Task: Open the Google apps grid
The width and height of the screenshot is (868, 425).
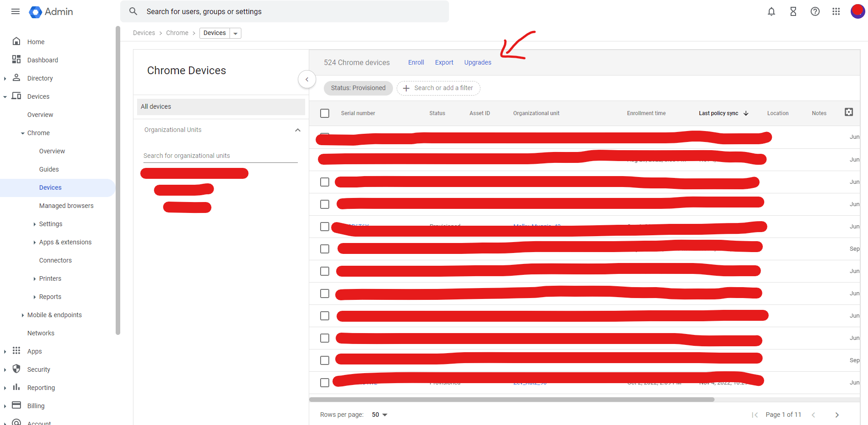Action: (836, 11)
